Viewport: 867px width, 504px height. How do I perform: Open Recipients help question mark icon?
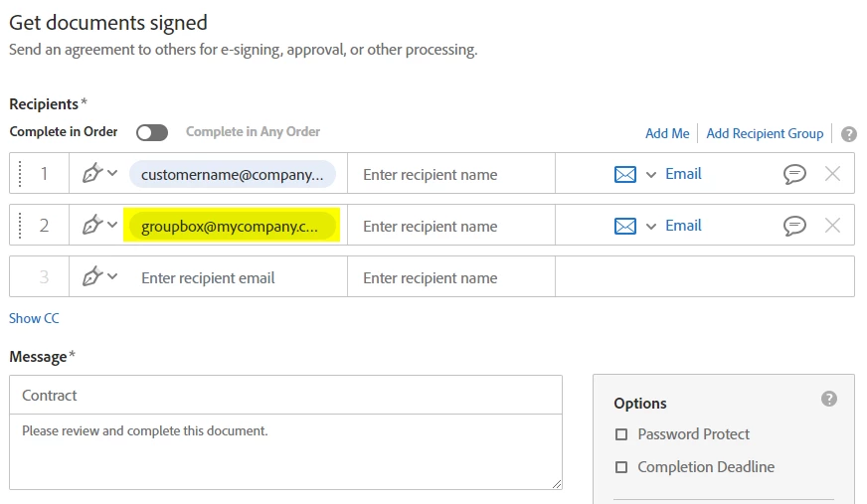848,134
